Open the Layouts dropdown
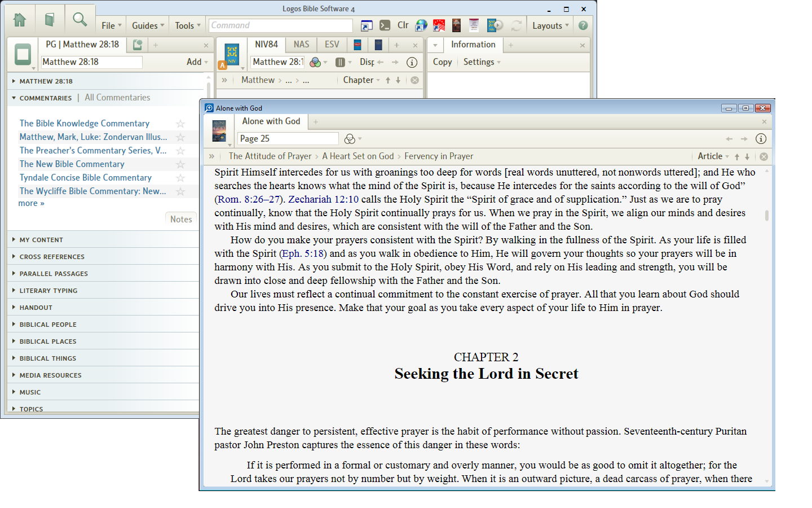Image resolution: width=812 pixels, height=508 pixels. click(550, 25)
